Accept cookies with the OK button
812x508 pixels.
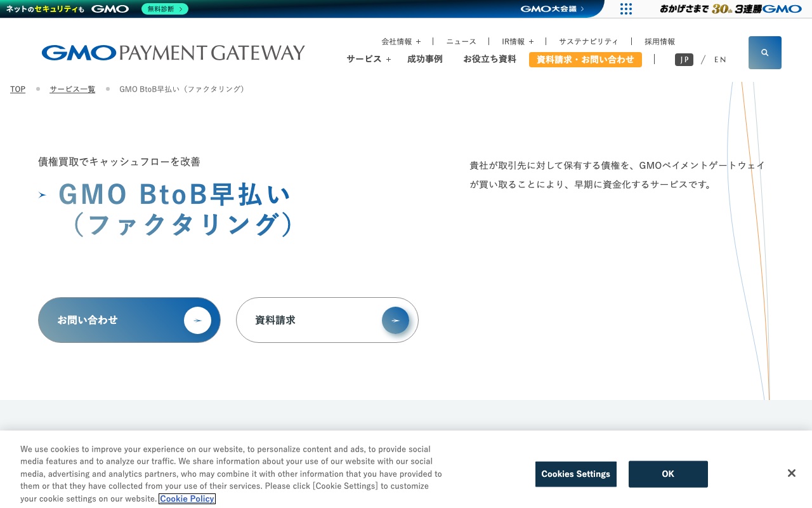click(x=667, y=474)
